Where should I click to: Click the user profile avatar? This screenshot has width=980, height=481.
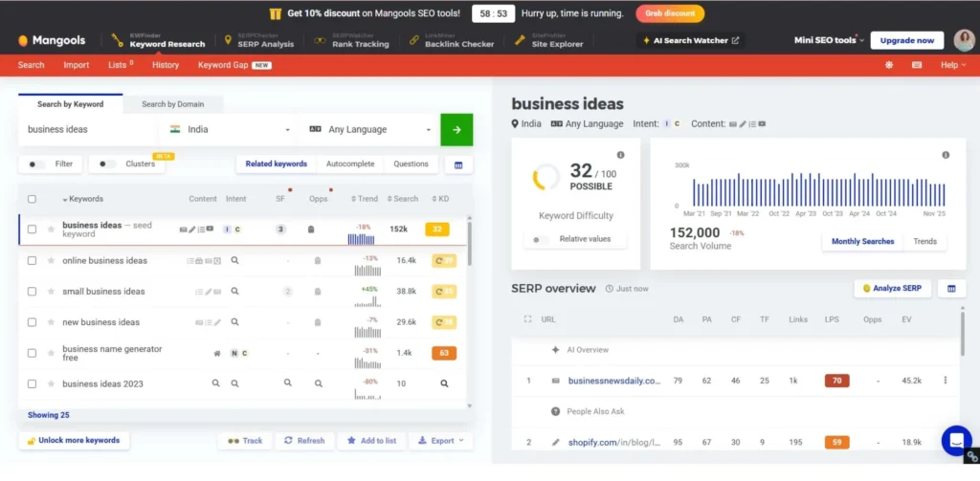click(963, 40)
